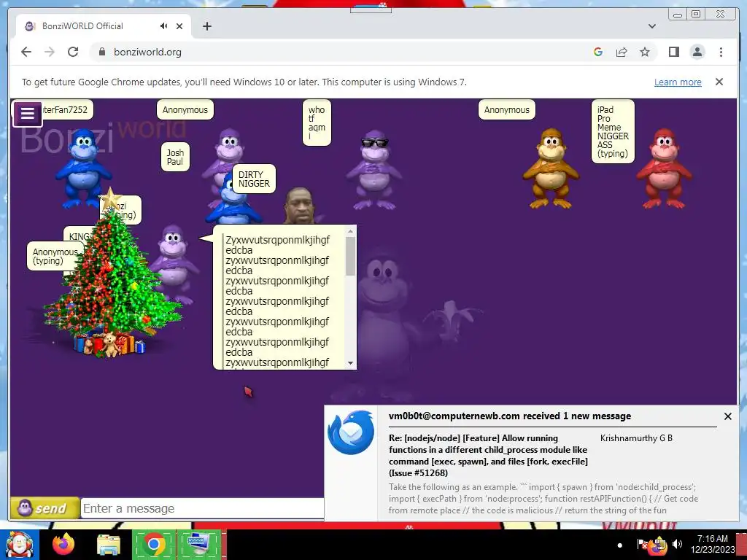
Task: Click the forward navigation arrow
Action: 50,52
